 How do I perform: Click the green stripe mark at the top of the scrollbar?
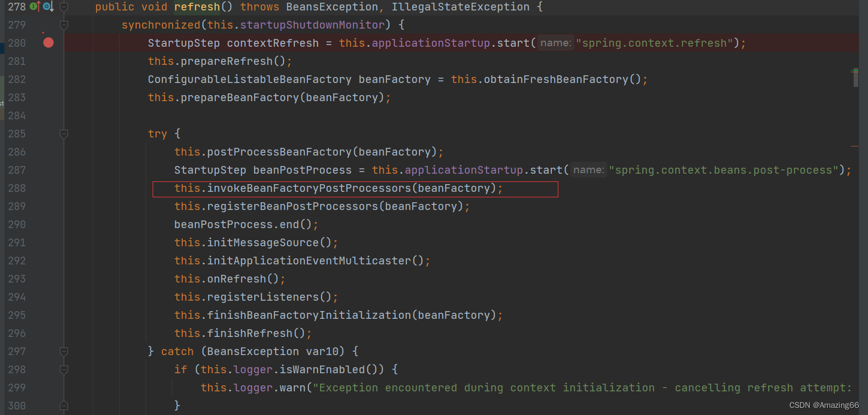855,71
